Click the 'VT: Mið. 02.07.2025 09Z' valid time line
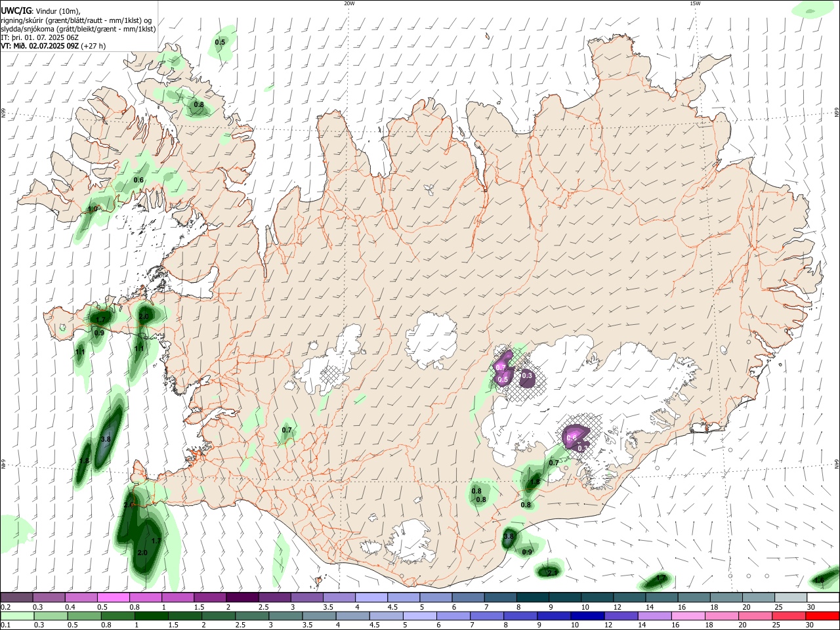The width and height of the screenshot is (840, 630). tap(40, 46)
